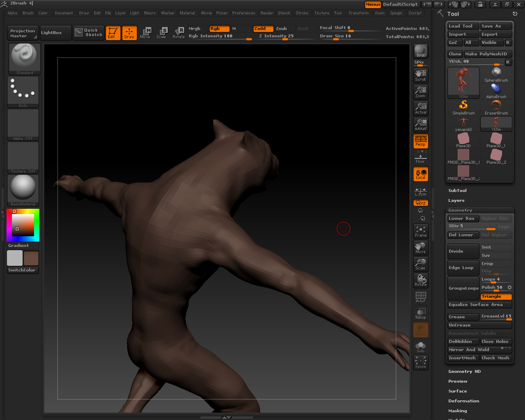Disable the Triangle option in GroupsLoops
The width and height of the screenshot is (525, 420).
496,297
